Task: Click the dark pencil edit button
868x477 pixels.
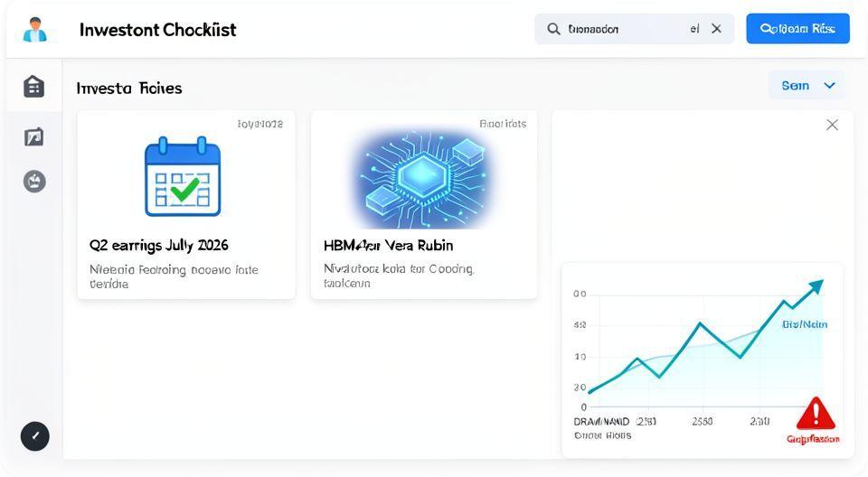Action: (35, 436)
